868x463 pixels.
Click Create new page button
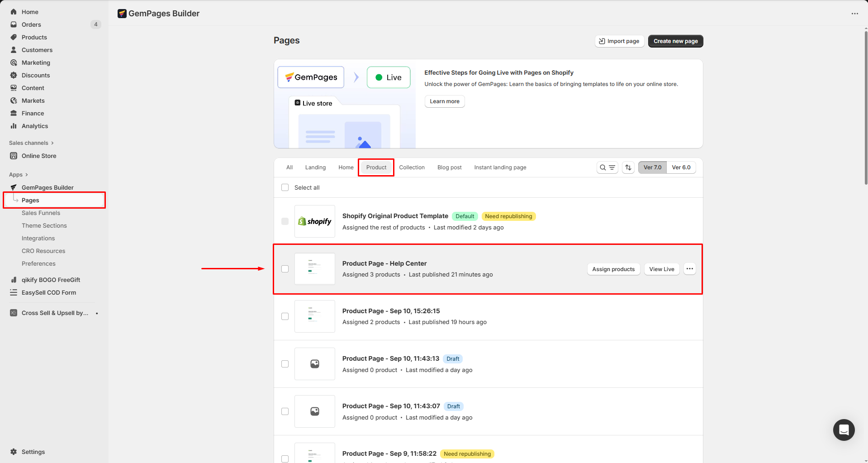[675, 41]
